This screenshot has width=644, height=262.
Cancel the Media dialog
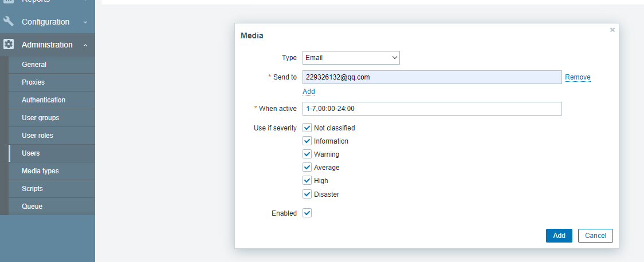(x=595, y=236)
